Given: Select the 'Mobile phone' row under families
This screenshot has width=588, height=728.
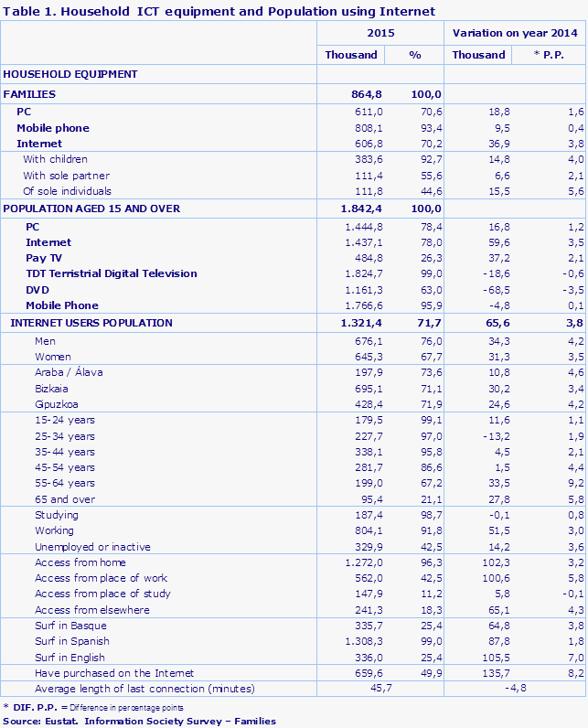Looking at the screenshot, I should (53, 128).
